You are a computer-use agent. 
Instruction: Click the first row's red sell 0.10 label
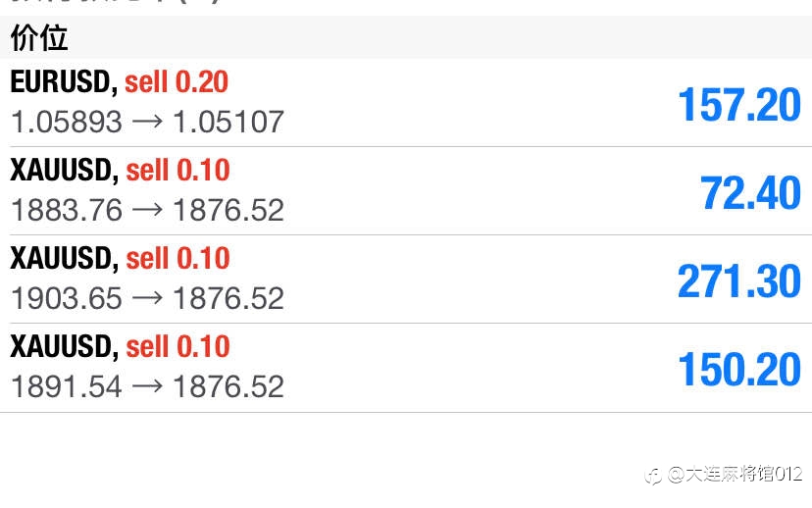[178, 170]
